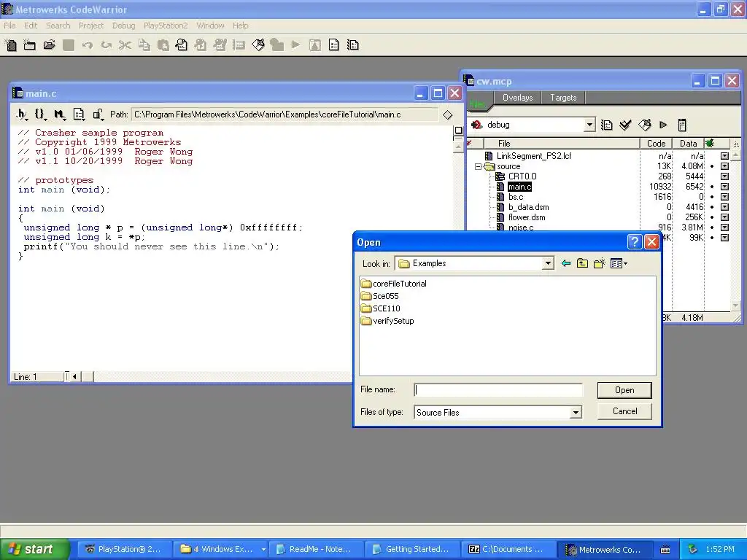Select the verifySetup folder
Screen dimensions: 747x560
387,321
